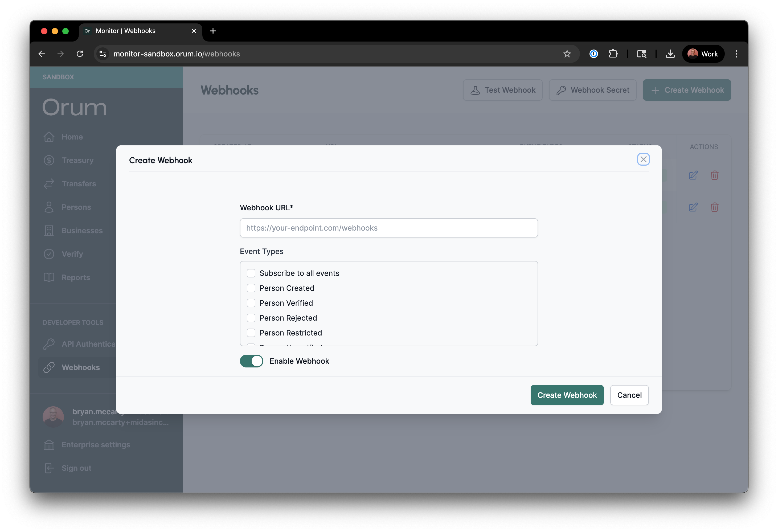
Task: Reload the page
Action: click(x=80, y=54)
